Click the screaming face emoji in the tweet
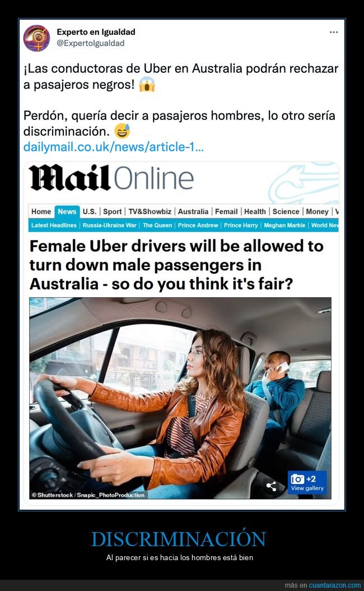364x591 pixels. (147, 85)
